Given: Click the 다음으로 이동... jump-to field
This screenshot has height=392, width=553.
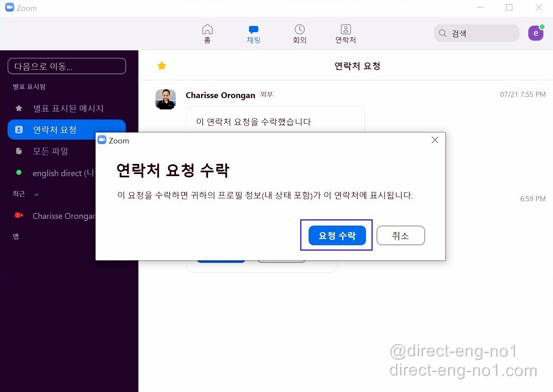Looking at the screenshot, I should coord(67,66).
